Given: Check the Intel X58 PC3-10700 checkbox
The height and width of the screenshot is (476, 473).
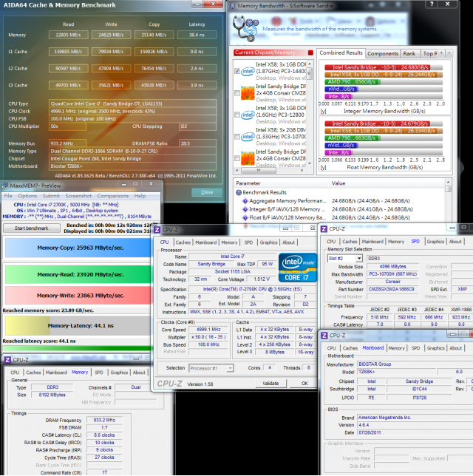Looking at the screenshot, I should [237, 137].
